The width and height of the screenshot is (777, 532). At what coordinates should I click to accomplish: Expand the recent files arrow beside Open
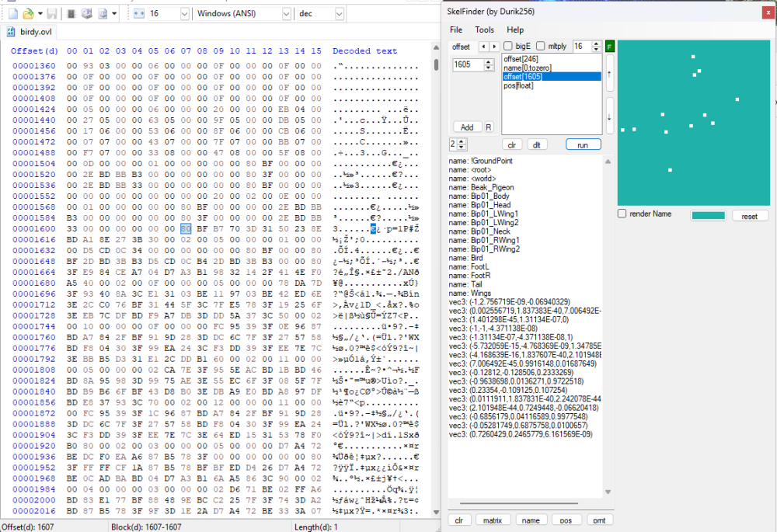(x=40, y=13)
